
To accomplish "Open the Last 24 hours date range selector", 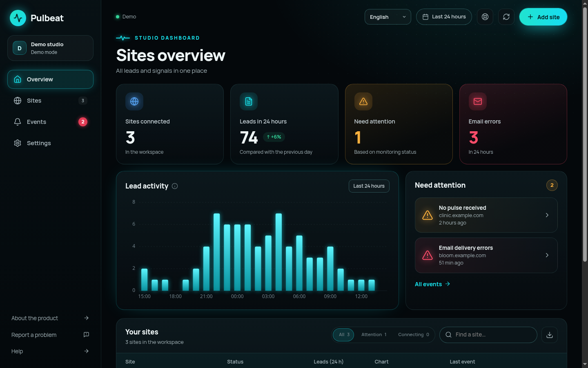I will (444, 17).
